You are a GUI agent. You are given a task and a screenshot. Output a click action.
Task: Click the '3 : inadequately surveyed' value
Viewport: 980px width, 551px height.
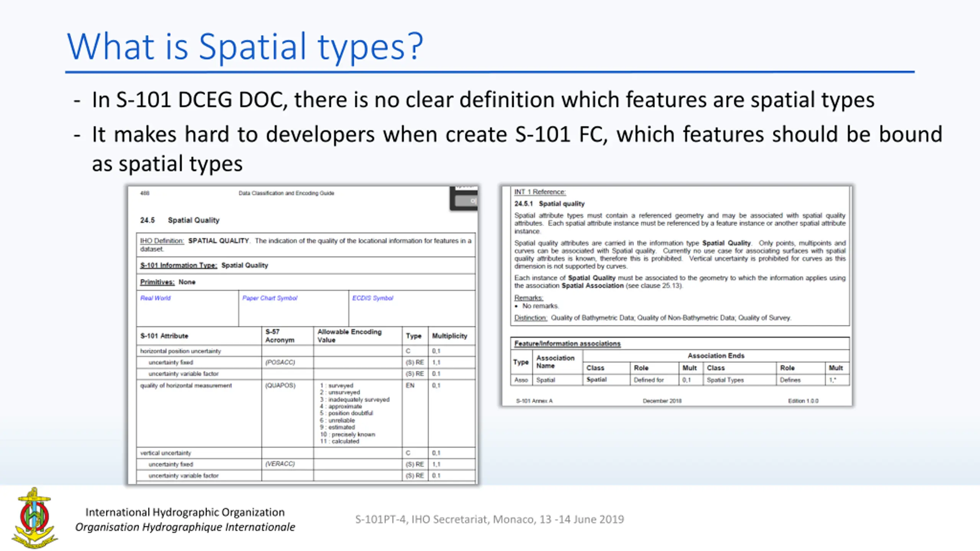[x=355, y=399]
